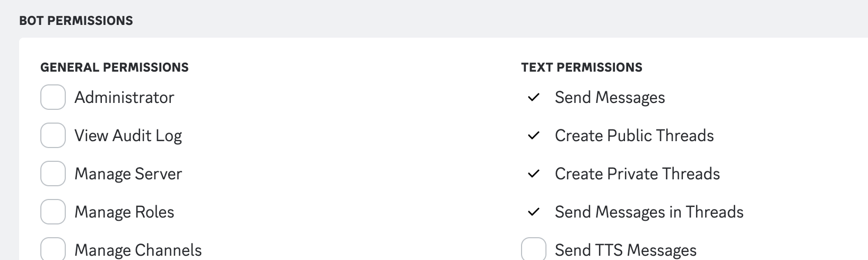Tick the Manage Channels checkbox
Image resolution: width=868 pixels, height=260 pixels.
coord(53,249)
